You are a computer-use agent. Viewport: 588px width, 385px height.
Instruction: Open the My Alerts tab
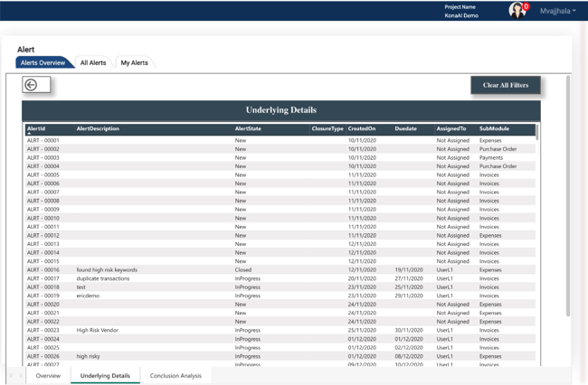tap(134, 63)
